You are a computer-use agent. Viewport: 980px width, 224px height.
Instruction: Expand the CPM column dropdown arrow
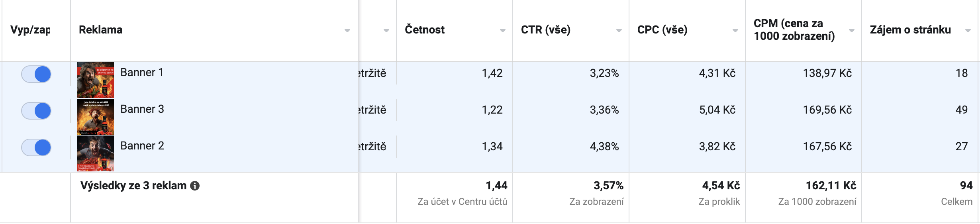click(852, 30)
